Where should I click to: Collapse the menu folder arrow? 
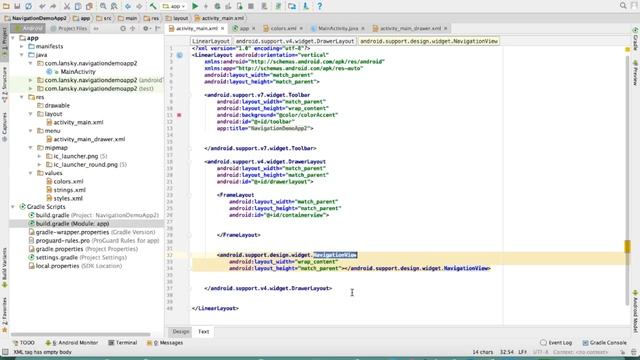pos(30,131)
